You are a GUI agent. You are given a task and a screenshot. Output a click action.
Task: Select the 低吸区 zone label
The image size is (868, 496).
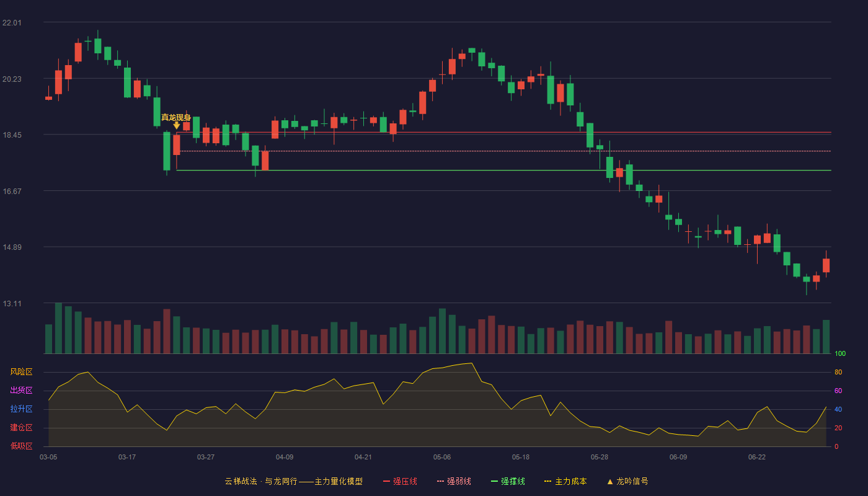[21, 446]
